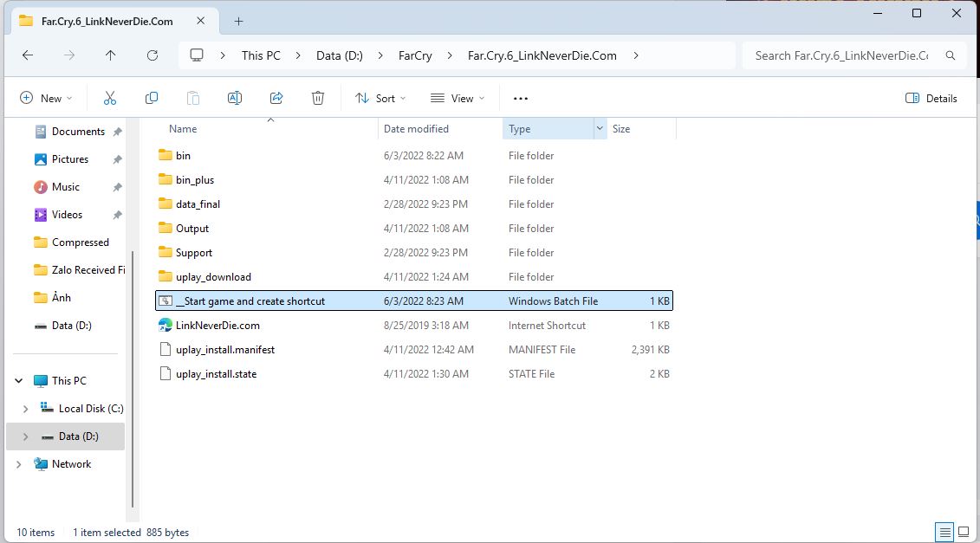Switch to large thumbnails view in status bar
This screenshot has height=543, width=980.
tap(964, 532)
